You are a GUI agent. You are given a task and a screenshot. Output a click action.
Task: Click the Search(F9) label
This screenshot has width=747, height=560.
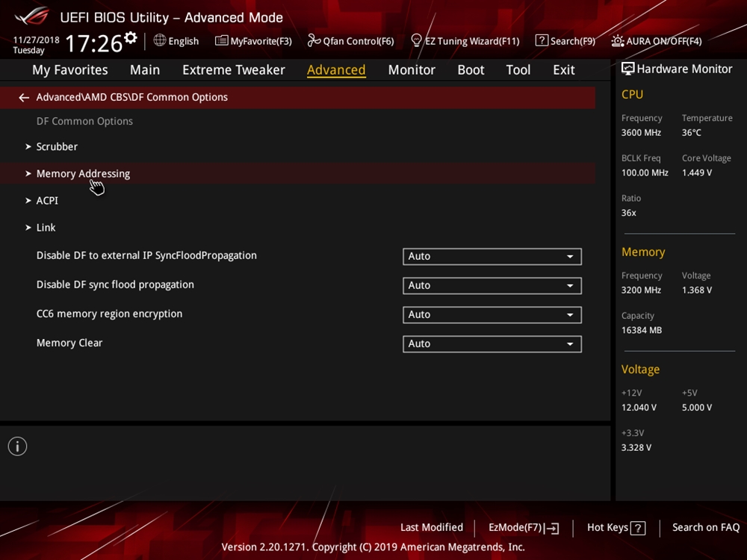(573, 41)
